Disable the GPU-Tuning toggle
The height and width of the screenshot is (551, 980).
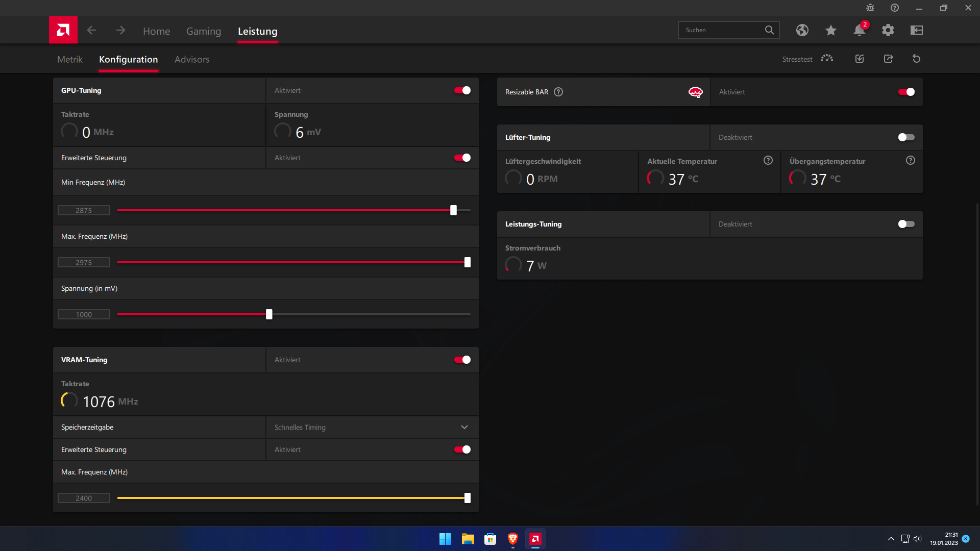462,90
